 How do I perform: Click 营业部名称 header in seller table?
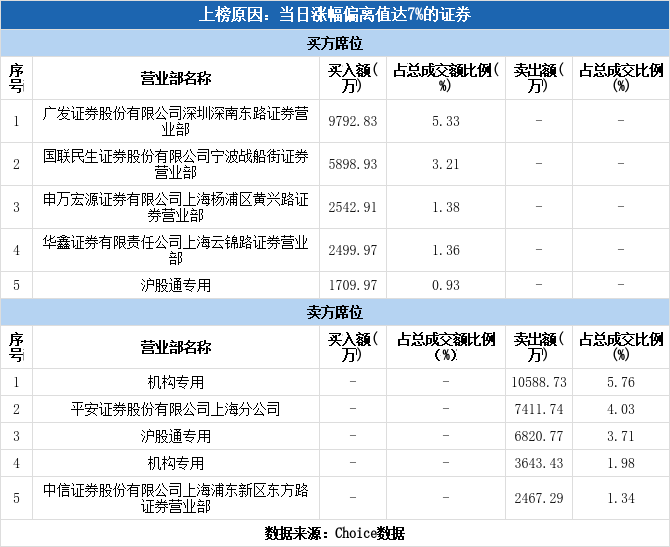176,347
